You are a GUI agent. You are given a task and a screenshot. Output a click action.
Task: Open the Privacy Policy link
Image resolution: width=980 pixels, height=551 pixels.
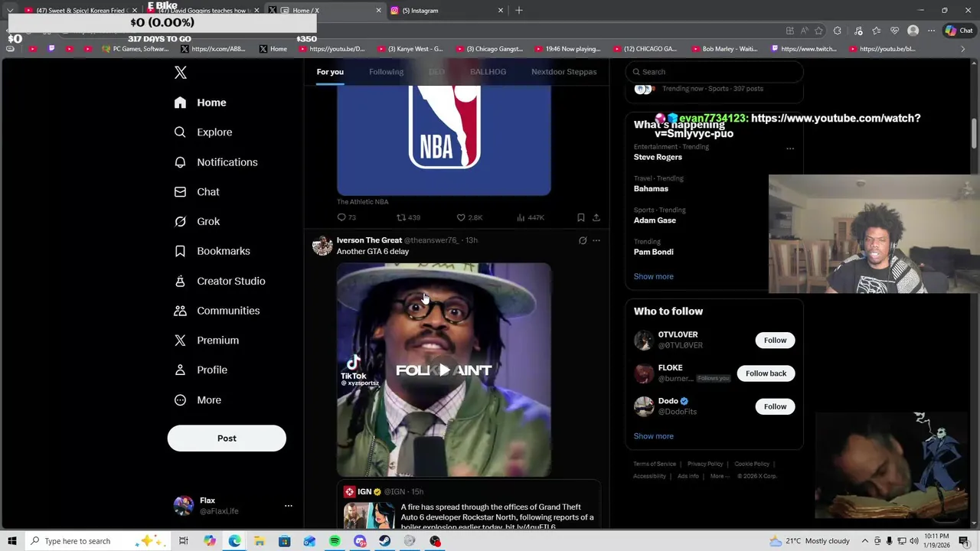tap(705, 464)
